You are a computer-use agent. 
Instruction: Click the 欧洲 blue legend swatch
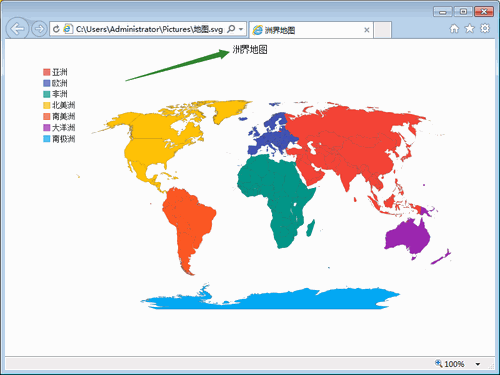47,83
